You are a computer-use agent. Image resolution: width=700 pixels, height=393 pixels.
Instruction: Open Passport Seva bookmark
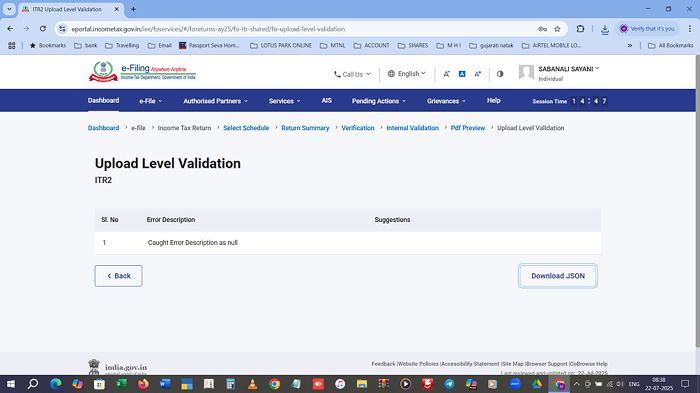click(x=209, y=46)
